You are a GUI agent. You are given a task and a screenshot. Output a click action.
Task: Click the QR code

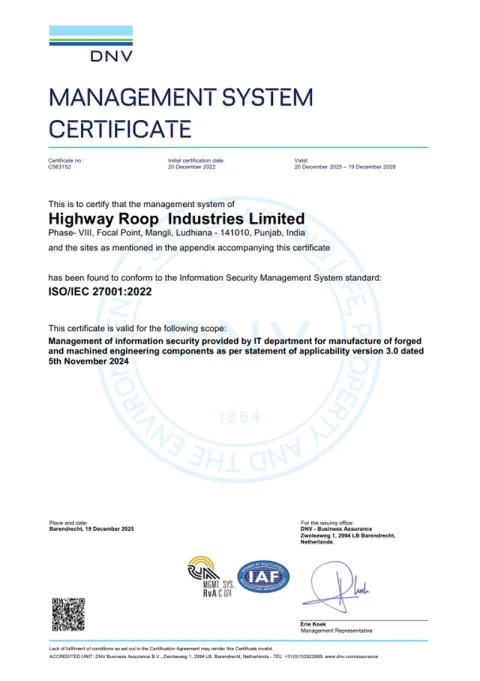tap(68, 614)
